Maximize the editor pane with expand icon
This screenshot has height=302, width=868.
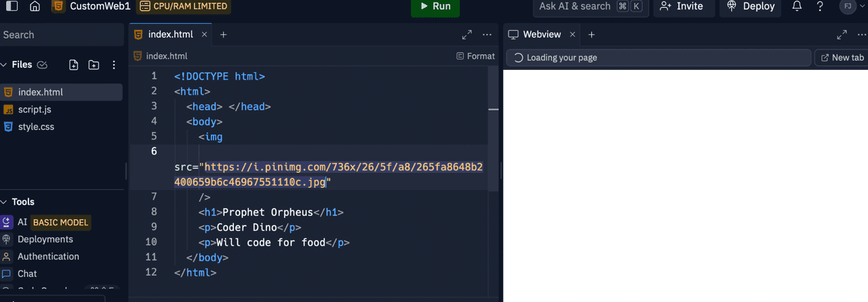(467, 35)
